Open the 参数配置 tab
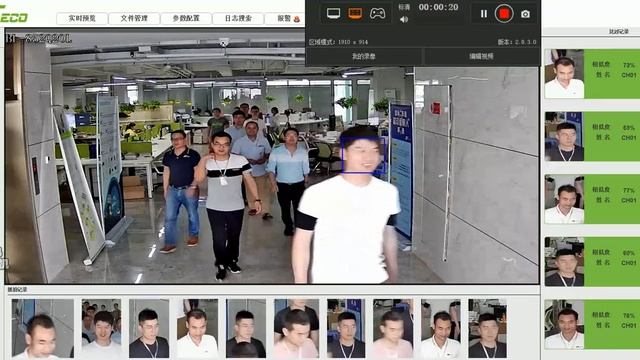The height and width of the screenshot is (360, 640). click(x=186, y=18)
